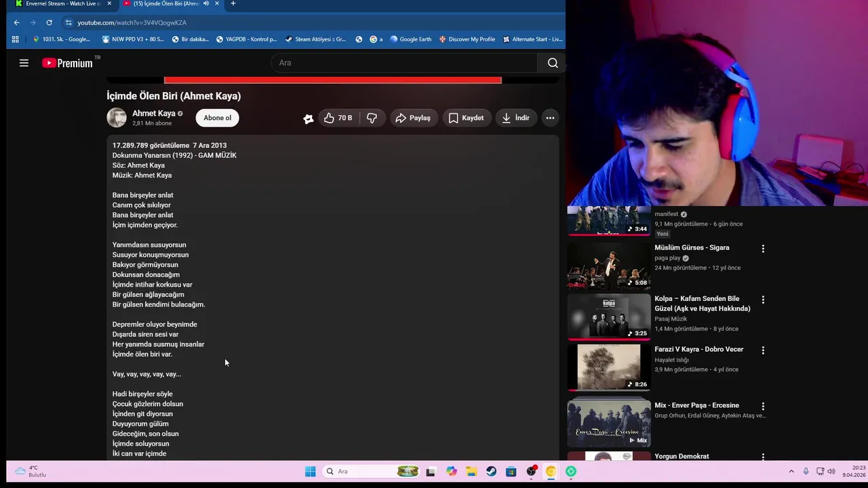Play Müslüm Gürses - Sigara thumbnail
Image resolution: width=868 pixels, height=488 pixels.
click(608, 266)
